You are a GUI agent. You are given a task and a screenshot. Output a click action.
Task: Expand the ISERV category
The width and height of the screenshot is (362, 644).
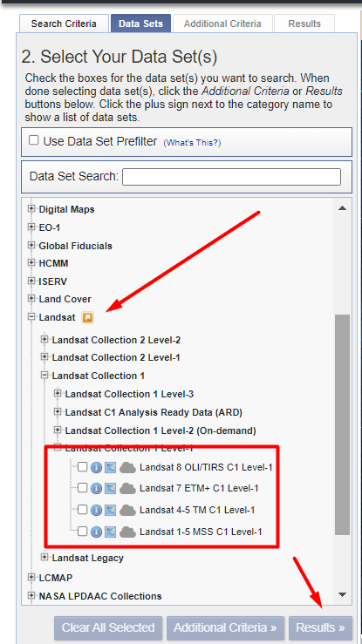(31, 281)
